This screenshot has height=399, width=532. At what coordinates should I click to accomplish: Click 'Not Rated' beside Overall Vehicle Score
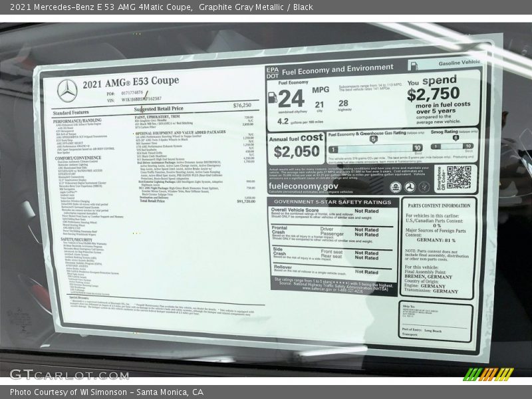(366, 211)
